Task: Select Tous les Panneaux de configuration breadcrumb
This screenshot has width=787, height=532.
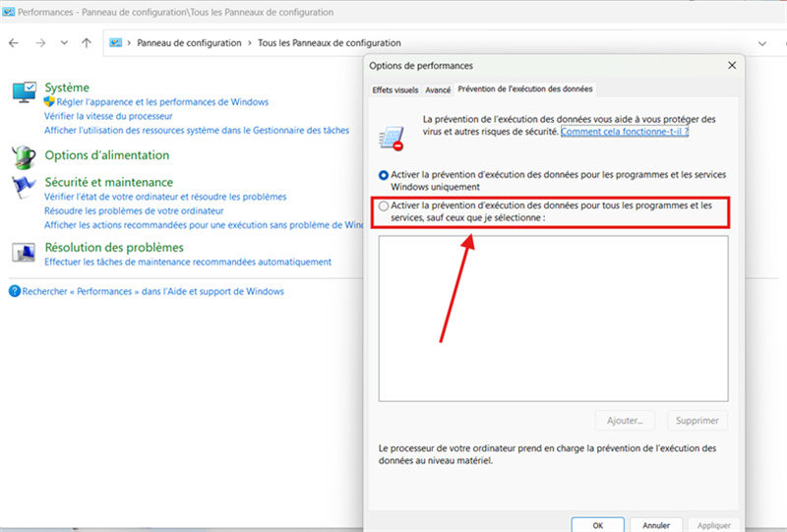Action: [x=330, y=43]
